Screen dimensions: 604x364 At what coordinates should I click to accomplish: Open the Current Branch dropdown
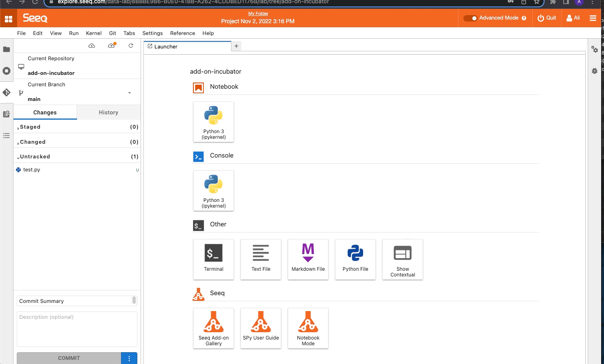click(x=130, y=93)
